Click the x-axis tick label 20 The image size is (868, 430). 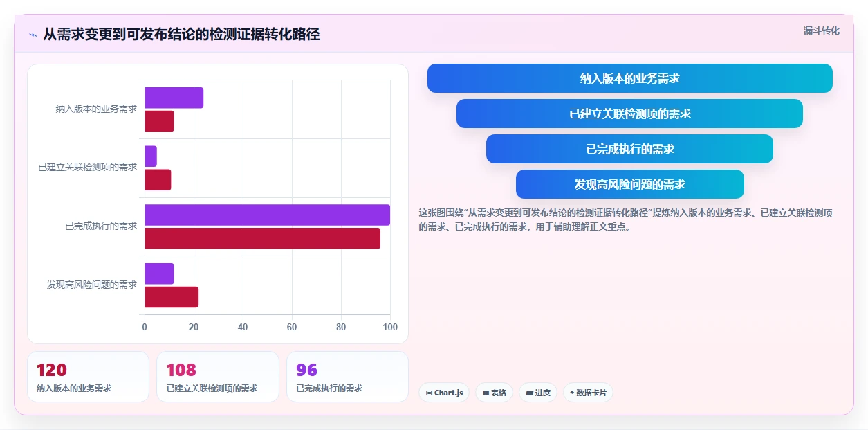[x=194, y=327]
